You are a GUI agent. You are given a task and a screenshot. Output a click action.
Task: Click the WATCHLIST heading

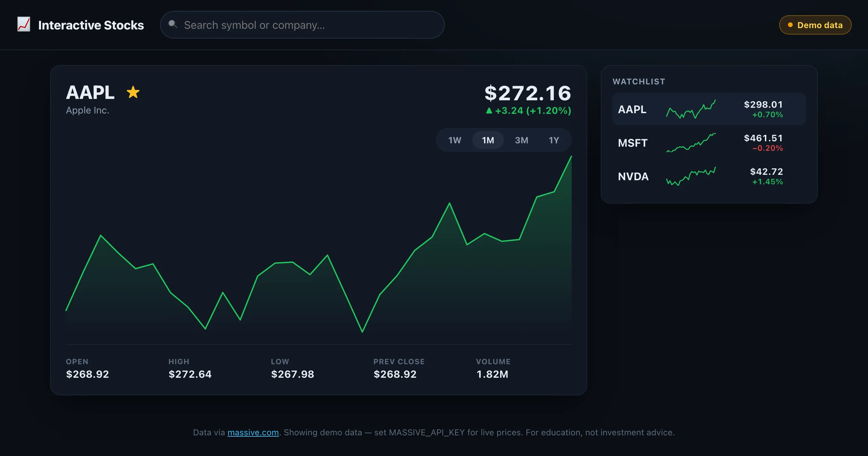tap(639, 82)
